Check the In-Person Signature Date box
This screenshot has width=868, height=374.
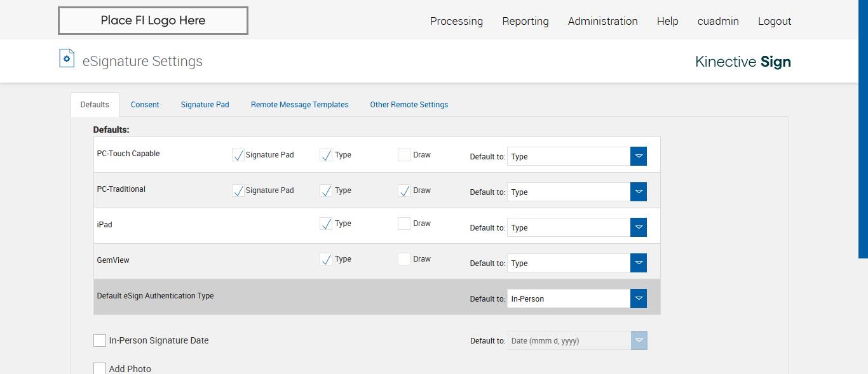pos(100,340)
